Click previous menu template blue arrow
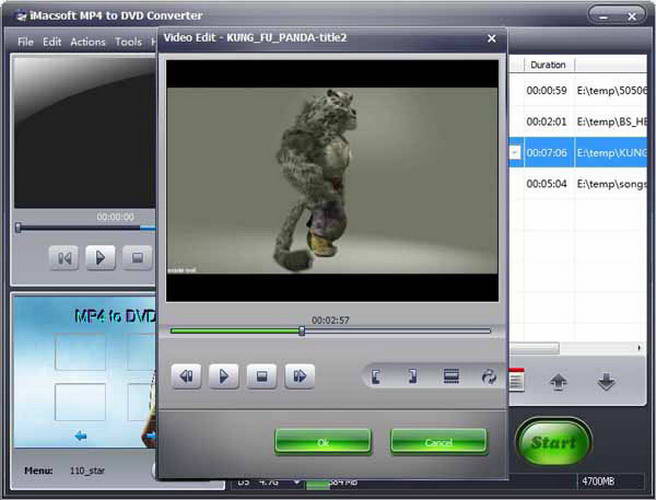Viewport: 656px width, 500px height. point(80,436)
